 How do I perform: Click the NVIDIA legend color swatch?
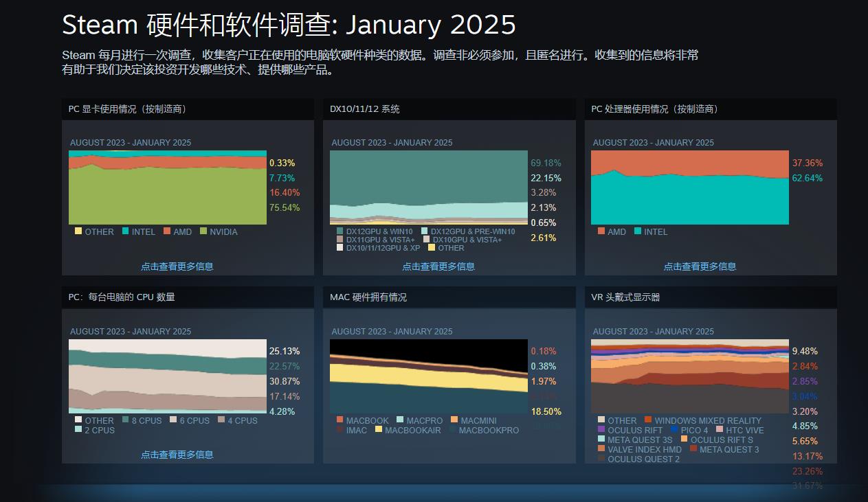[203, 231]
